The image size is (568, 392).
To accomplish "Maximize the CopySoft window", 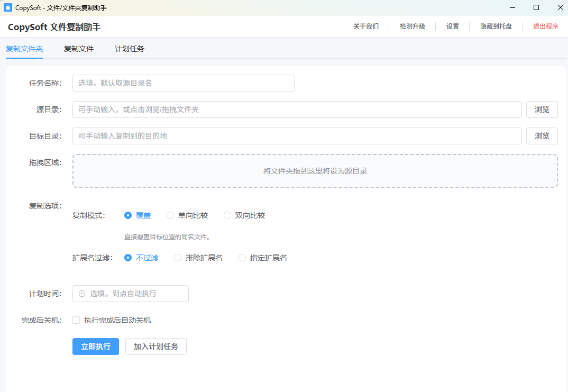I will coord(536,7).
